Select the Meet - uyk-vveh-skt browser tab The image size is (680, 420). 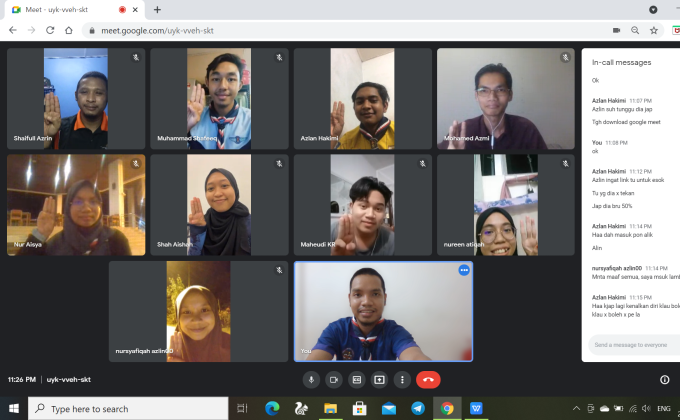click(x=74, y=10)
